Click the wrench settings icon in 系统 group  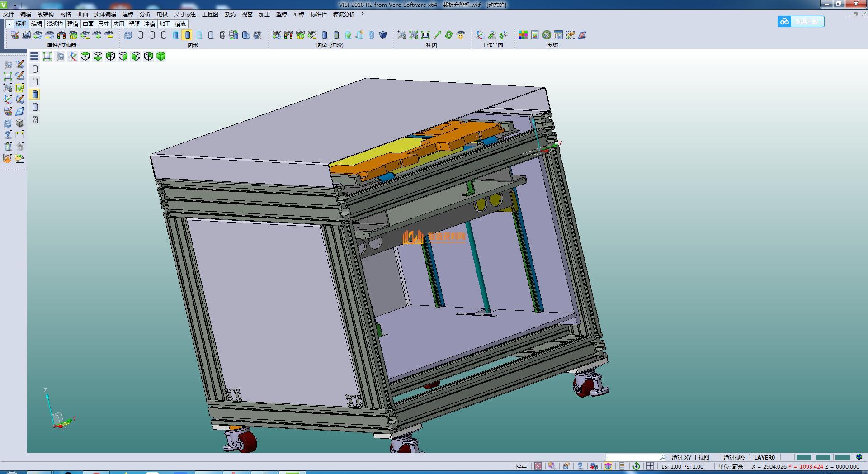coord(547,35)
